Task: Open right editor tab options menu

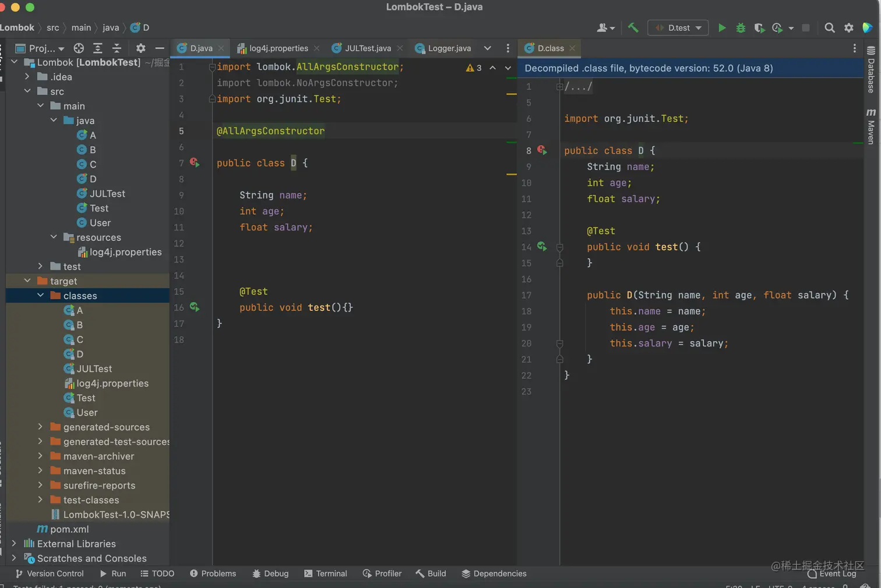Action: tap(855, 48)
